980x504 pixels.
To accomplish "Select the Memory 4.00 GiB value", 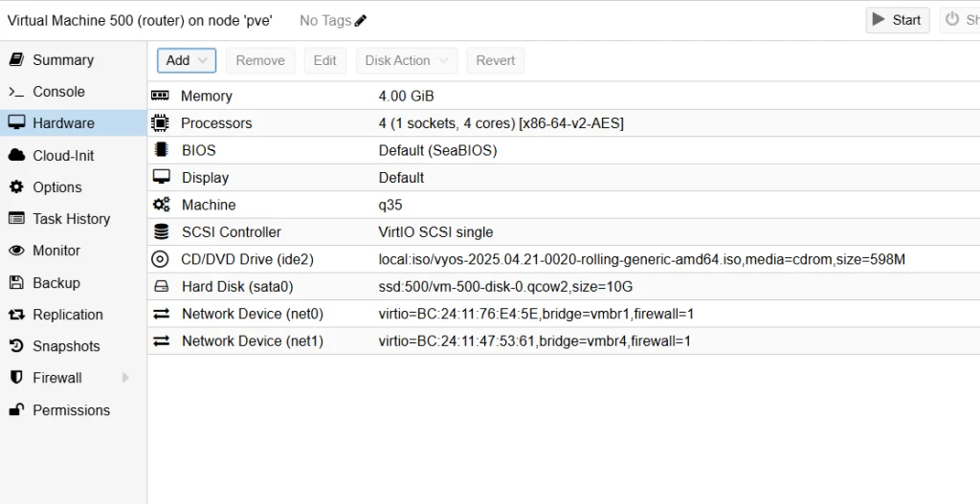I will coord(406,97).
